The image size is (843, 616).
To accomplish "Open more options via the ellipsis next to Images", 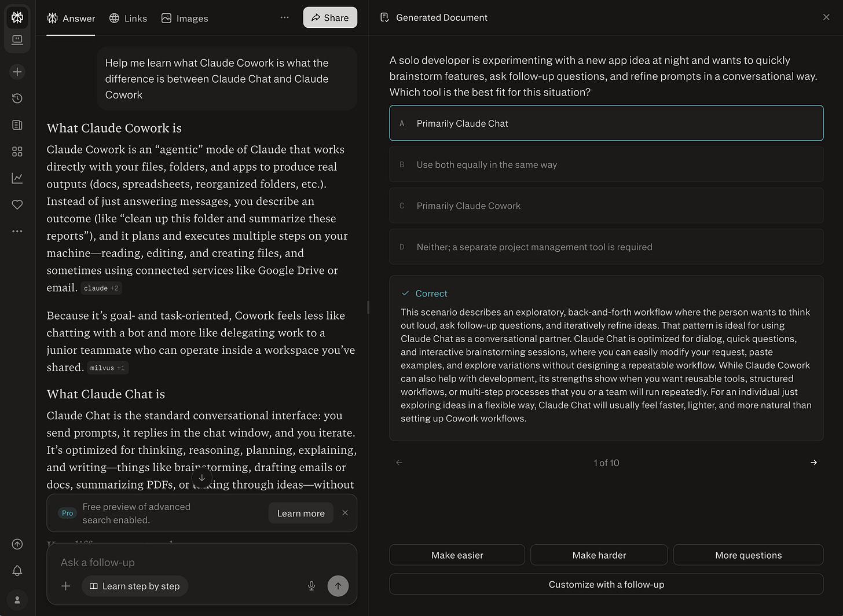I will pos(284,17).
